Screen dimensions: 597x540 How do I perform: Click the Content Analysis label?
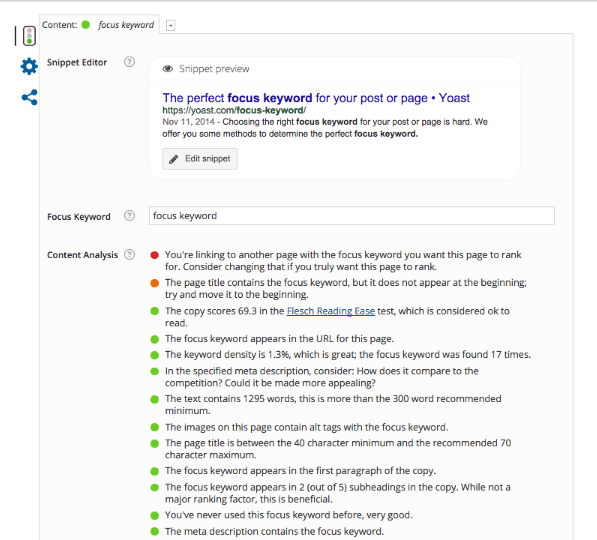point(83,255)
